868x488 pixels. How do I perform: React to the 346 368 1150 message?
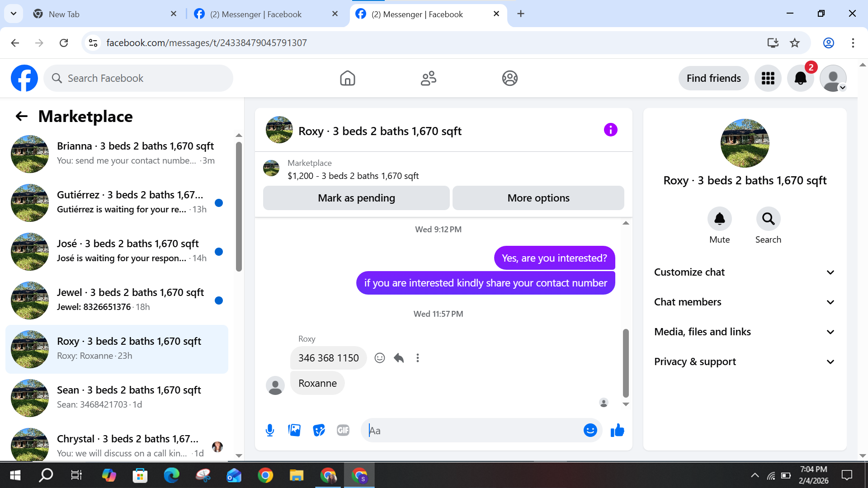click(379, 358)
